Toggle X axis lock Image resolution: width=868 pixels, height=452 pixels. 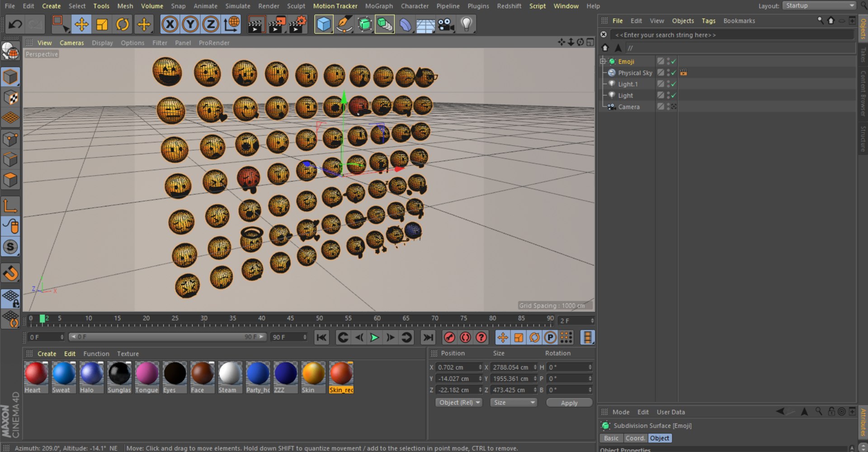coord(170,24)
